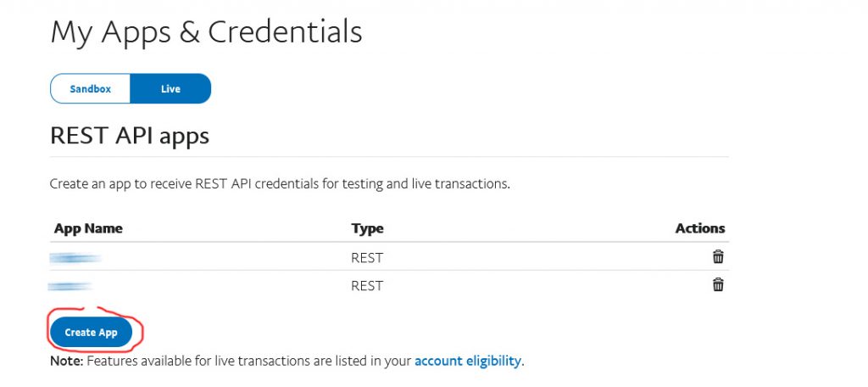This screenshot has height=387, width=868.
Task: Open the account eligibility link
Action: click(x=467, y=361)
